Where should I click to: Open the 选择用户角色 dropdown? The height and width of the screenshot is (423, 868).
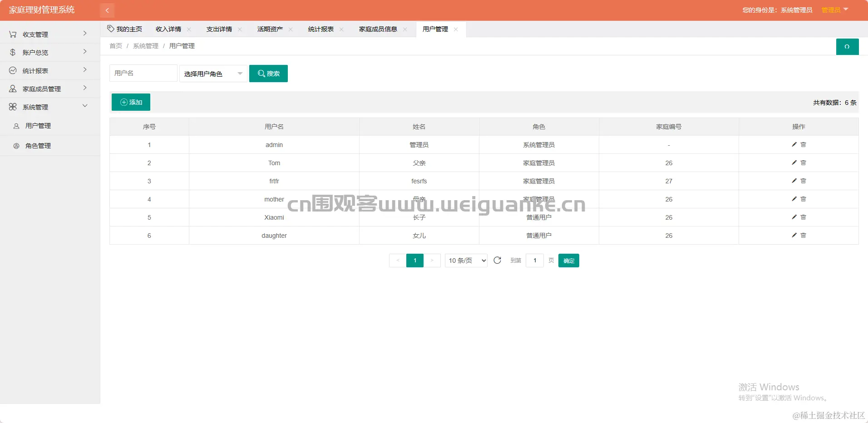(213, 74)
